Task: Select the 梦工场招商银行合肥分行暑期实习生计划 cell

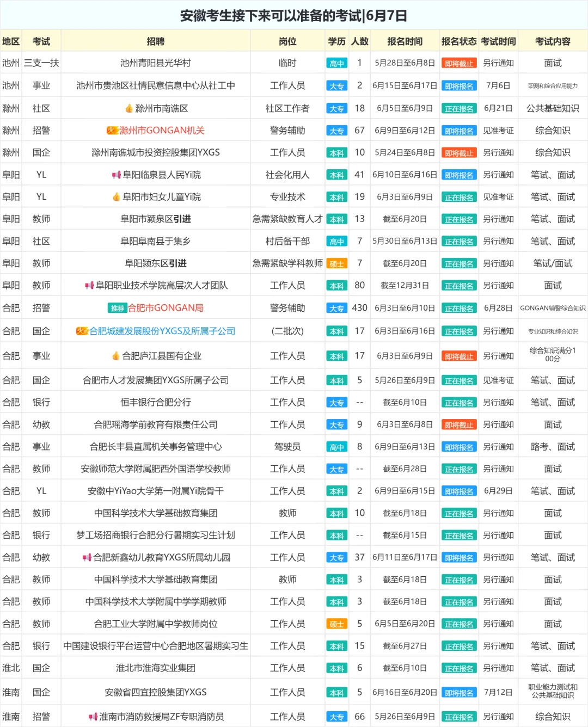Action: (156, 535)
